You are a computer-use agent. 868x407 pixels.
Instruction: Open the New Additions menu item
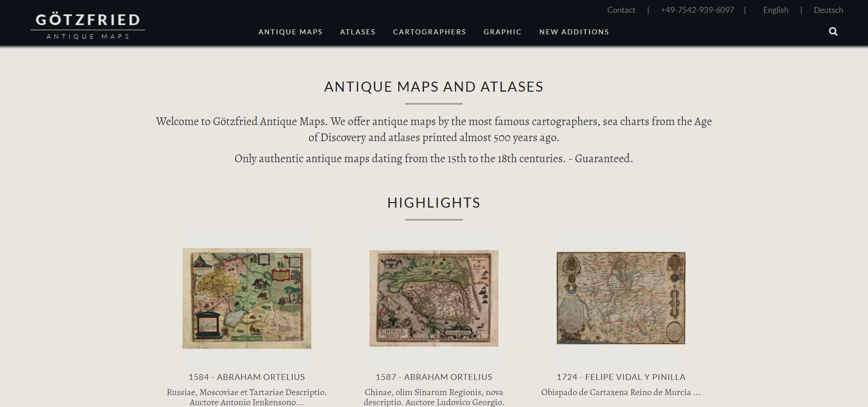coord(574,32)
